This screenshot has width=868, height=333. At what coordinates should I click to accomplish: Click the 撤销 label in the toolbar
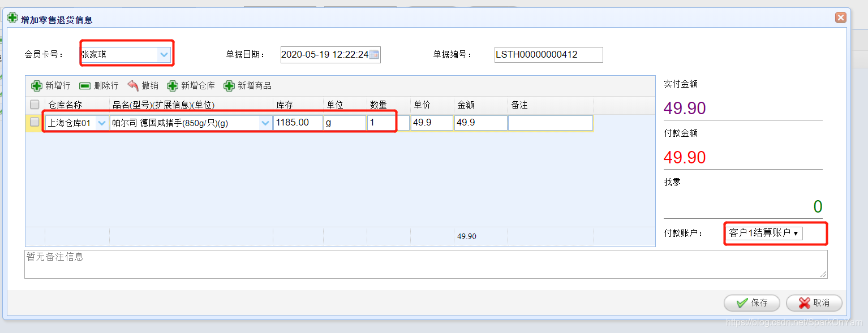150,86
